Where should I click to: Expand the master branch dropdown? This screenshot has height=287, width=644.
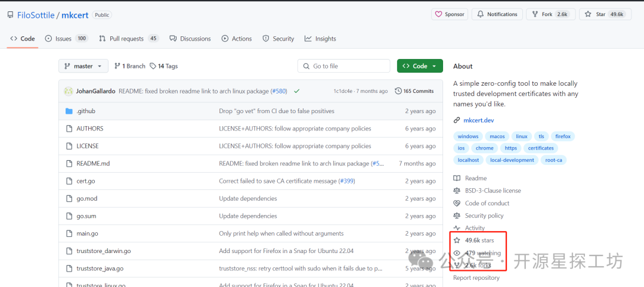coord(83,66)
